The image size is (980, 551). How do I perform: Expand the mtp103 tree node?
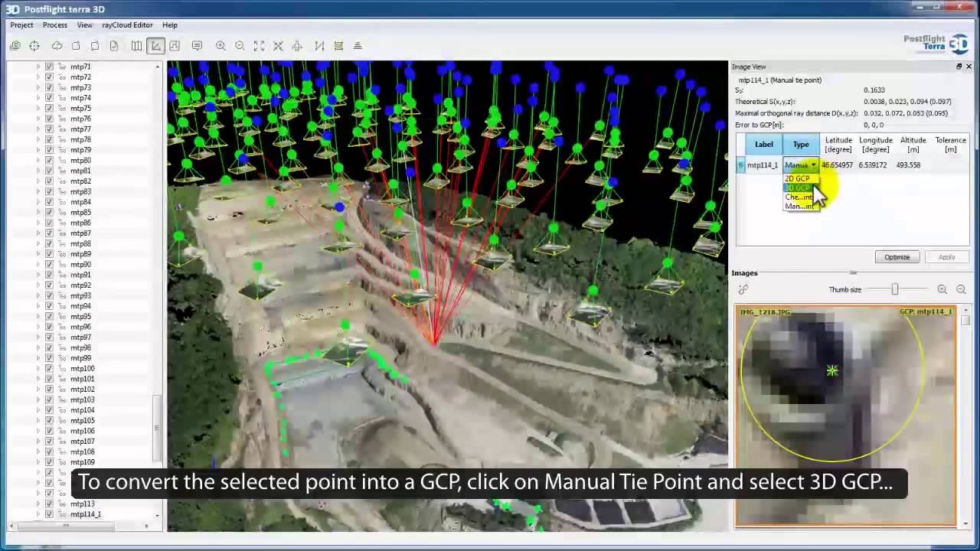(x=38, y=399)
